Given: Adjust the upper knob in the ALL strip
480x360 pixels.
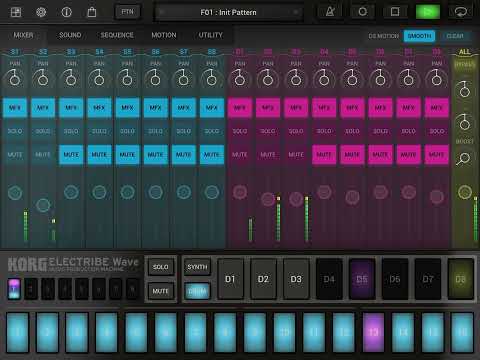Looking at the screenshot, I should click(464, 89).
